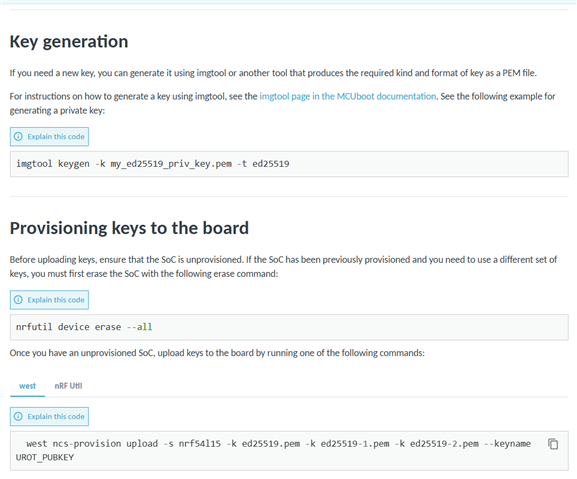Open imgtool page in MCUboot documentation link
577x479 pixels.
click(x=348, y=96)
